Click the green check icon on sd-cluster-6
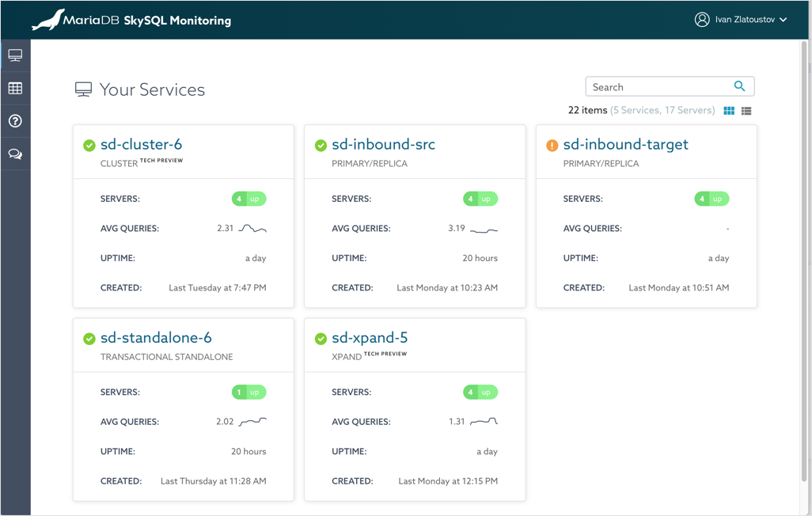The width and height of the screenshot is (812, 516). pyautogui.click(x=89, y=144)
